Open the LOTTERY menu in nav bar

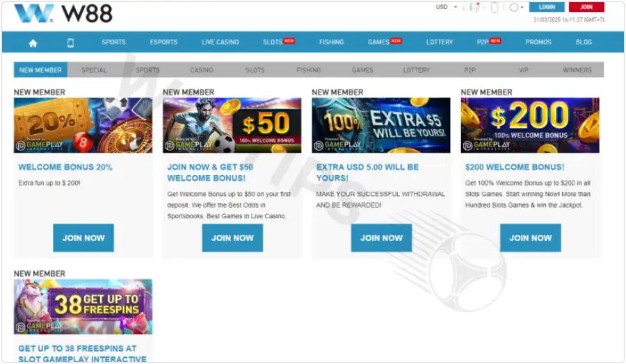(439, 42)
